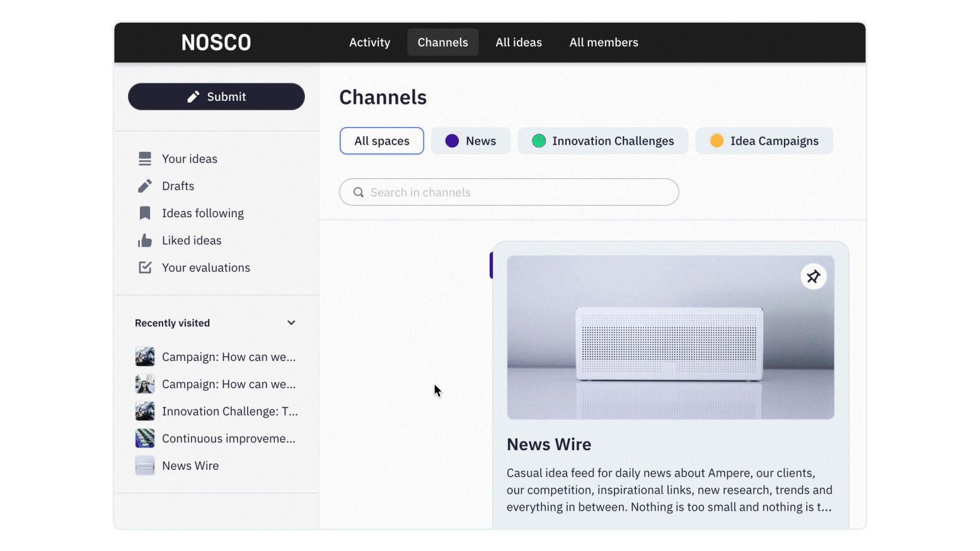The image size is (980, 551).
Task: Click the green Innovation Challenges dot
Action: click(x=538, y=140)
